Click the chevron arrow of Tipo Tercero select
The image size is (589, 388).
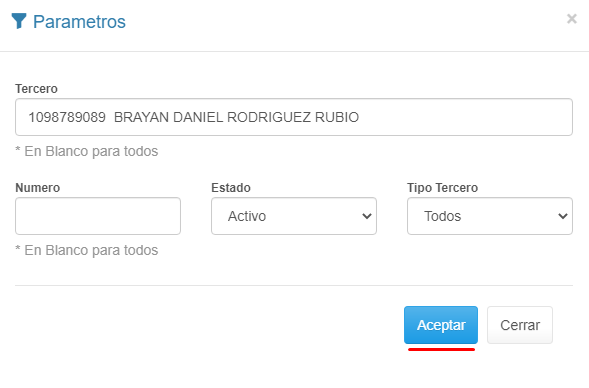(x=563, y=216)
